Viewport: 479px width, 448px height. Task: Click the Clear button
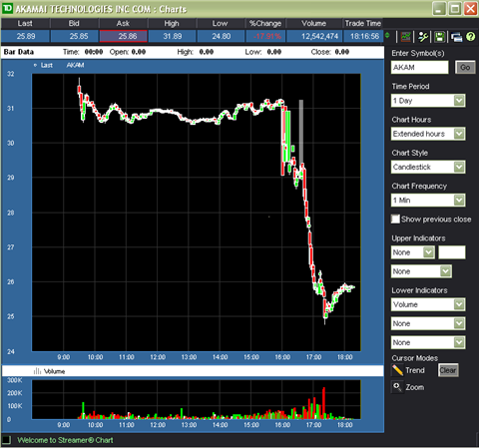[x=448, y=370]
